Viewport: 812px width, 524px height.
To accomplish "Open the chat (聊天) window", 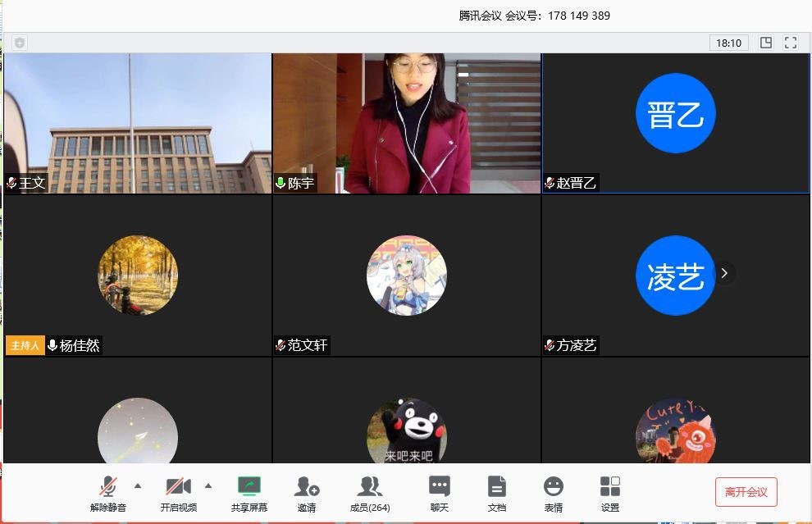I will point(440,492).
